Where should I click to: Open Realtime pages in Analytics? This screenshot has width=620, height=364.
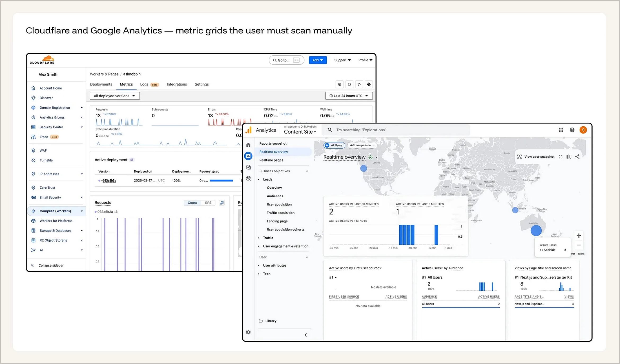[271, 160]
